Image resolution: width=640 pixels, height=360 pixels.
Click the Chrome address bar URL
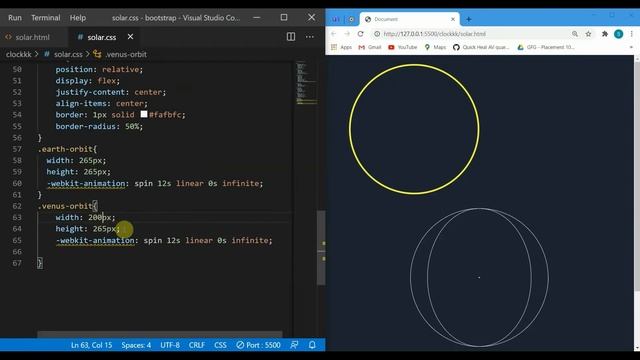(x=435, y=34)
